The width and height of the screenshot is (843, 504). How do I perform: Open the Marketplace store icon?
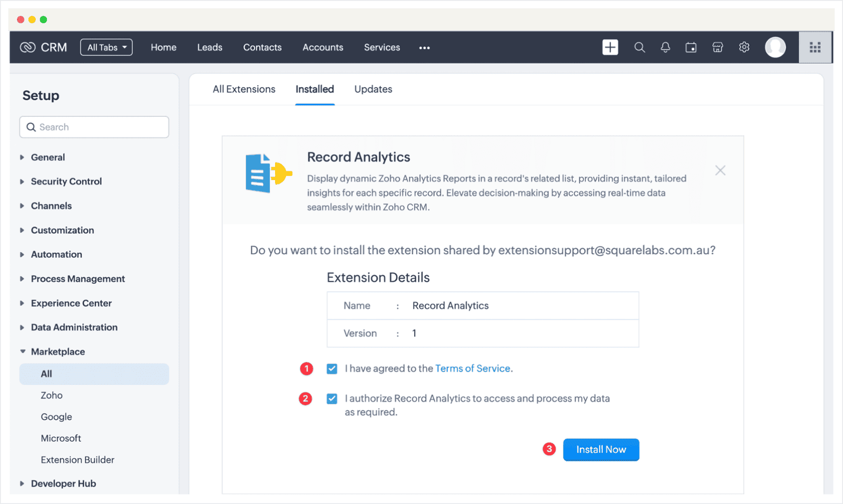(718, 47)
